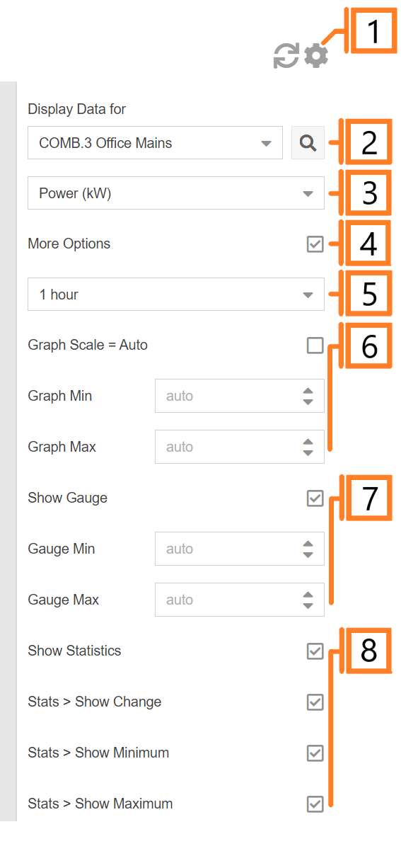Open the COMB.3 Office Mains dropdown

(155, 143)
